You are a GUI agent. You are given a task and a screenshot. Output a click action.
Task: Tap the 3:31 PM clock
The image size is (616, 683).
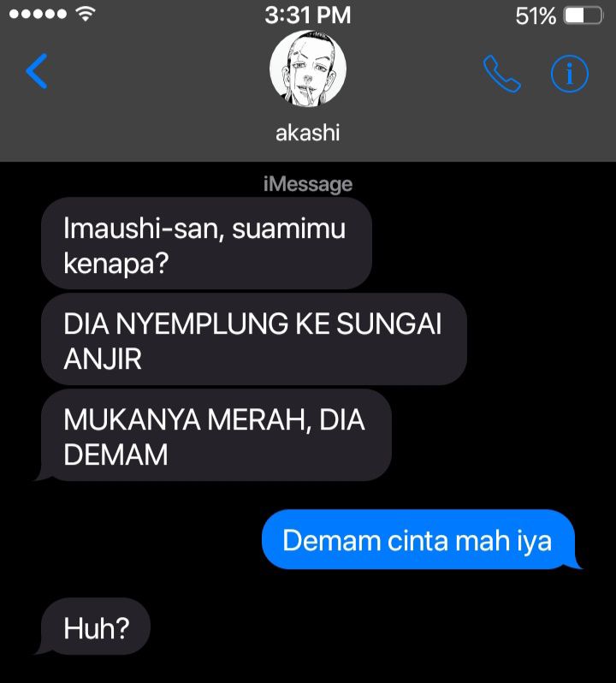(308, 15)
